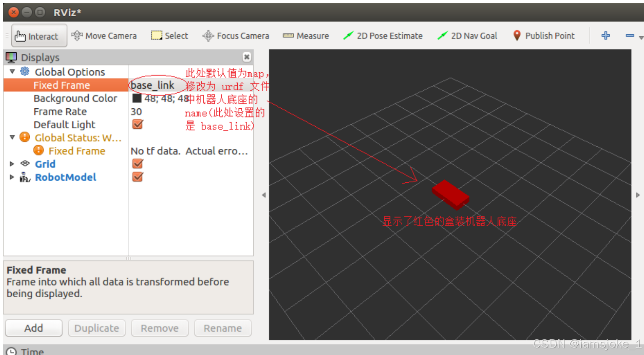Expand the RobotModel display

12,177
